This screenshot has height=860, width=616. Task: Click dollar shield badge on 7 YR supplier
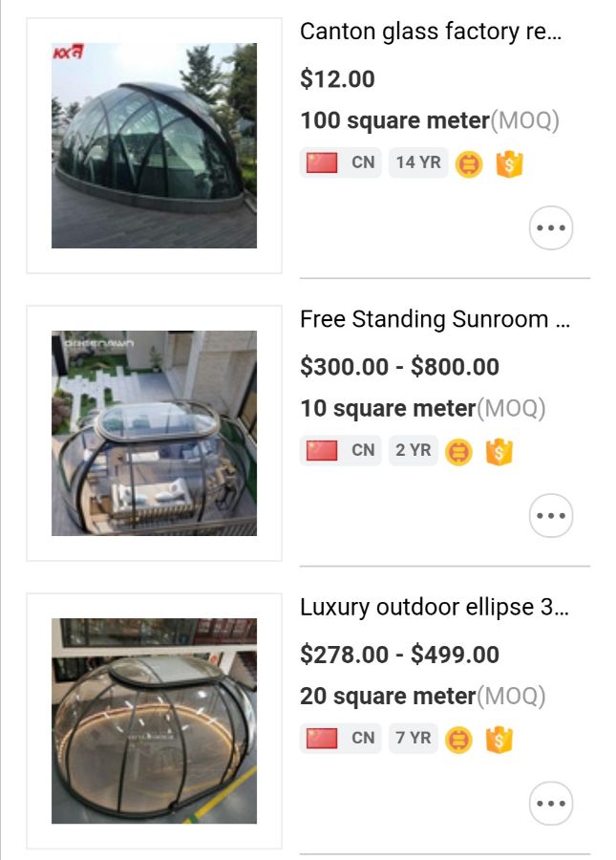[499, 740]
